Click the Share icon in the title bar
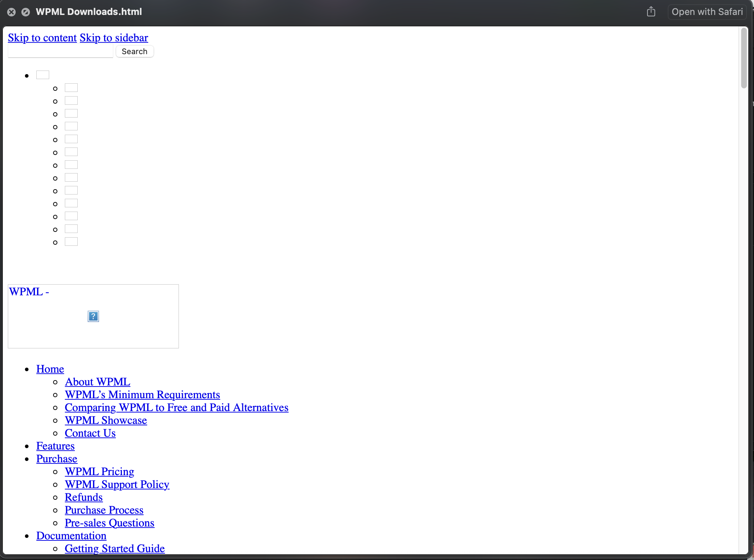This screenshot has width=754, height=560. (651, 11)
